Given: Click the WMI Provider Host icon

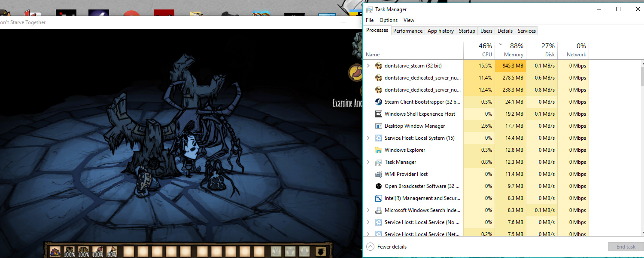Looking at the screenshot, I should point(378,174).
